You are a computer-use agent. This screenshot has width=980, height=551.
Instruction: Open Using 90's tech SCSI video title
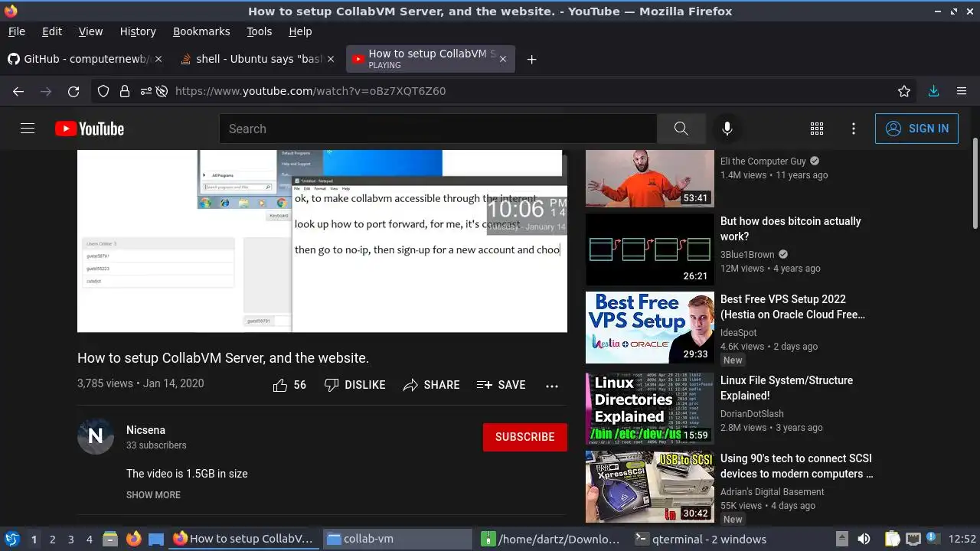[797, 466]
